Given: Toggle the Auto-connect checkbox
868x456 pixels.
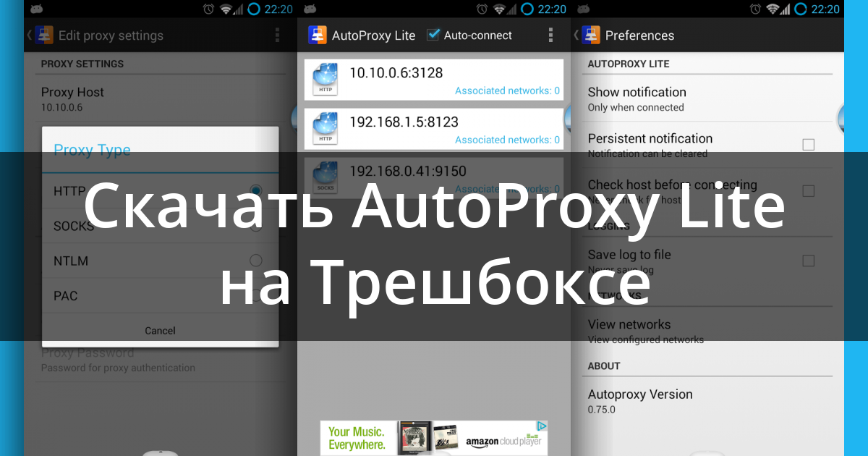Looking at the screenshot, I should (x=434, y=35).
